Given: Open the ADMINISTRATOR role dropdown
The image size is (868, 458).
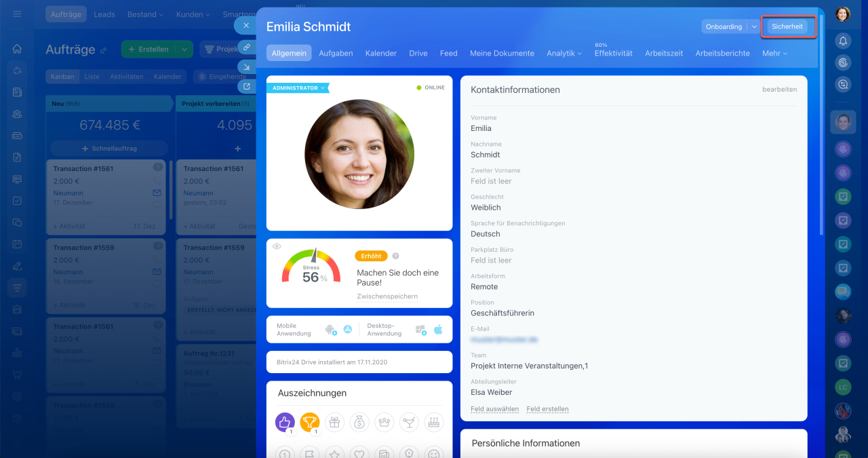Looking at the screenshot, I should click(x=298, y=88).
